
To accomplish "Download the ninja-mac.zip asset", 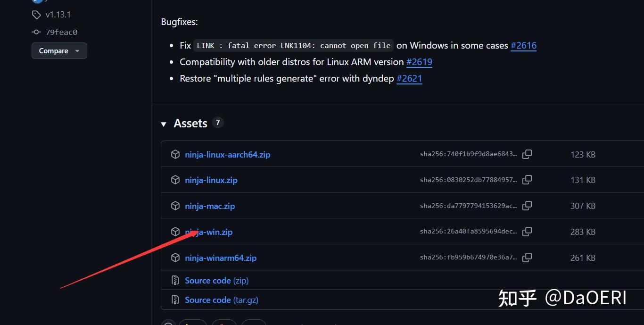I will [210, 206].
